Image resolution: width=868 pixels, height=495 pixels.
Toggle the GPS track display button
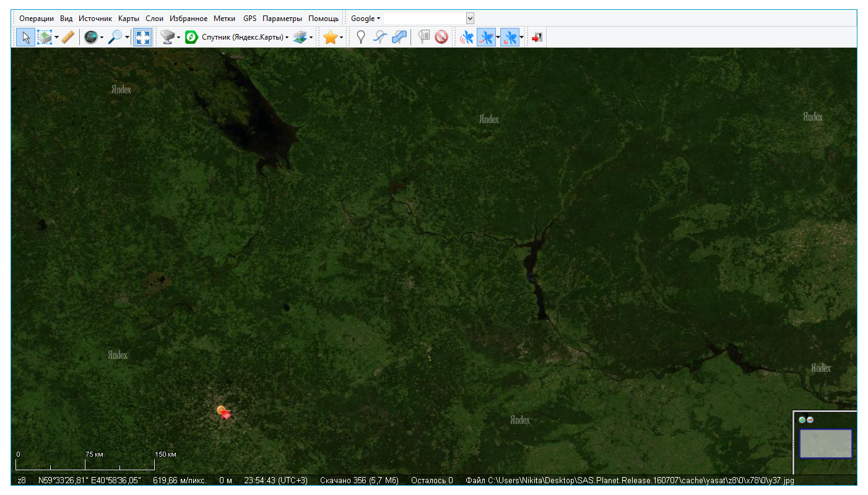coord(486,38)
